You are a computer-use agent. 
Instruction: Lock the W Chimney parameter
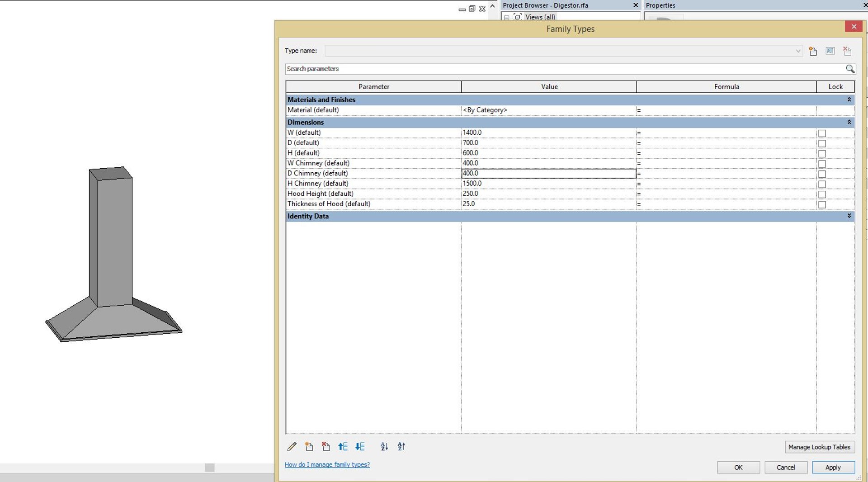coord(822,164)
